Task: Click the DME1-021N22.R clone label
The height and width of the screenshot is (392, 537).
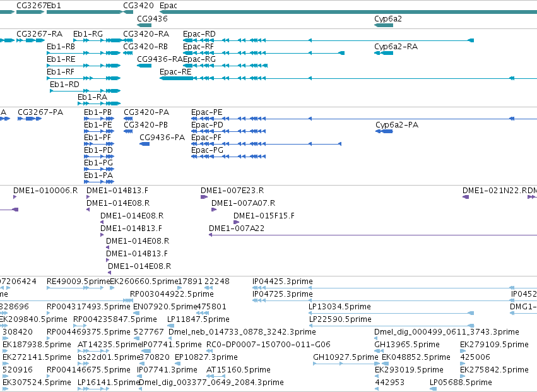Action: [x=496, y=191]
